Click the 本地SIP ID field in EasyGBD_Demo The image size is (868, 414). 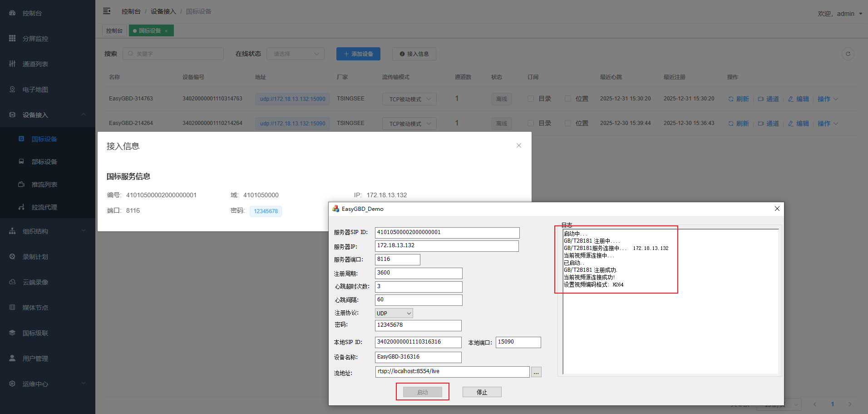(x=418, y=342)
